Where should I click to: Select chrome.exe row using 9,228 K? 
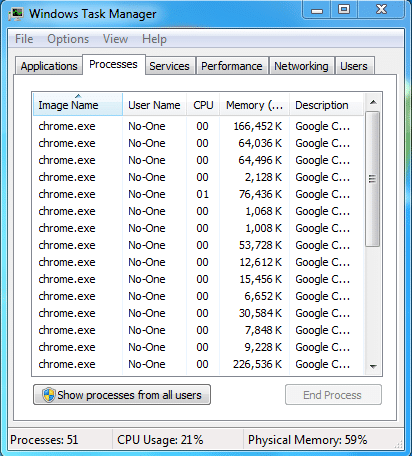click(198, 347)
